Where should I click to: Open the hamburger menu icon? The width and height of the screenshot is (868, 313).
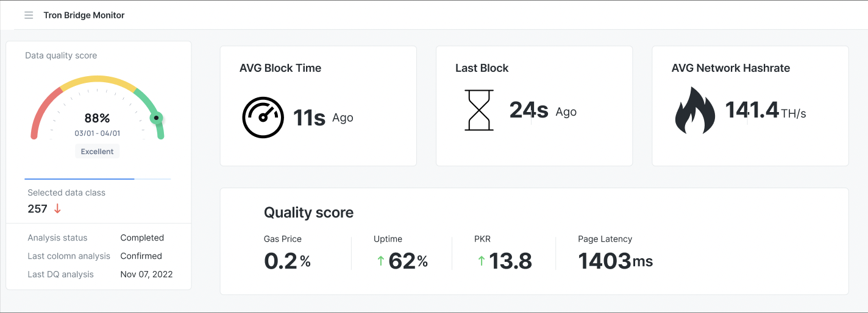29,15
